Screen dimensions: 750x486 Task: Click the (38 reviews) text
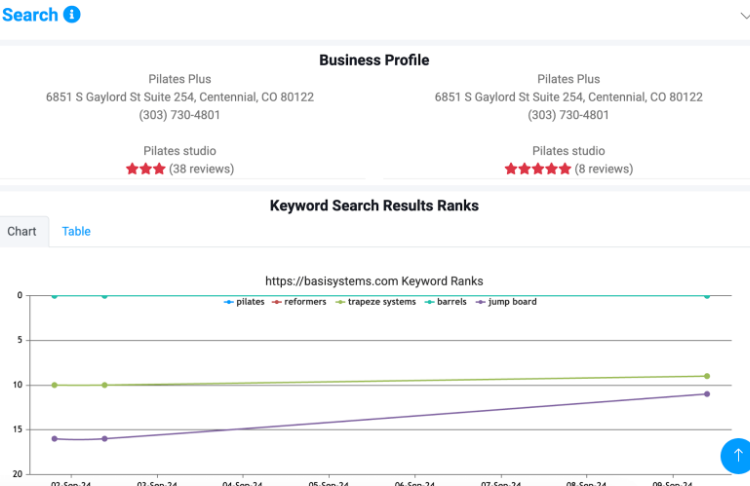tap(201, 169)
